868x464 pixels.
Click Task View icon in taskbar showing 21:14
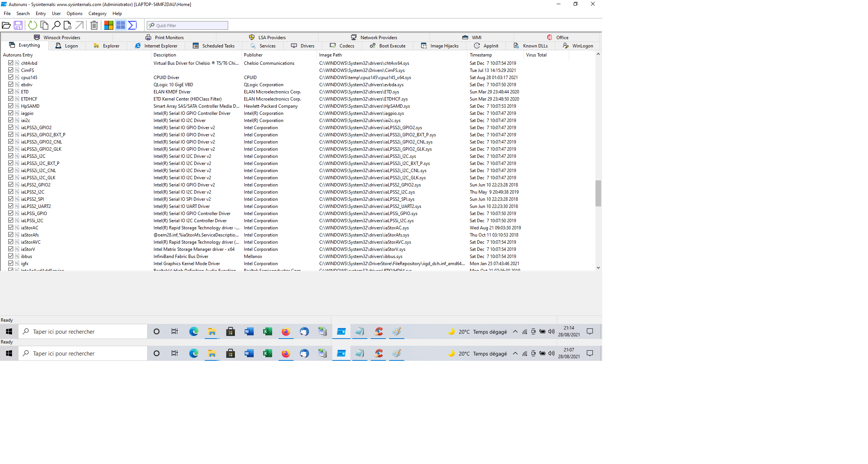coord(175,331)
